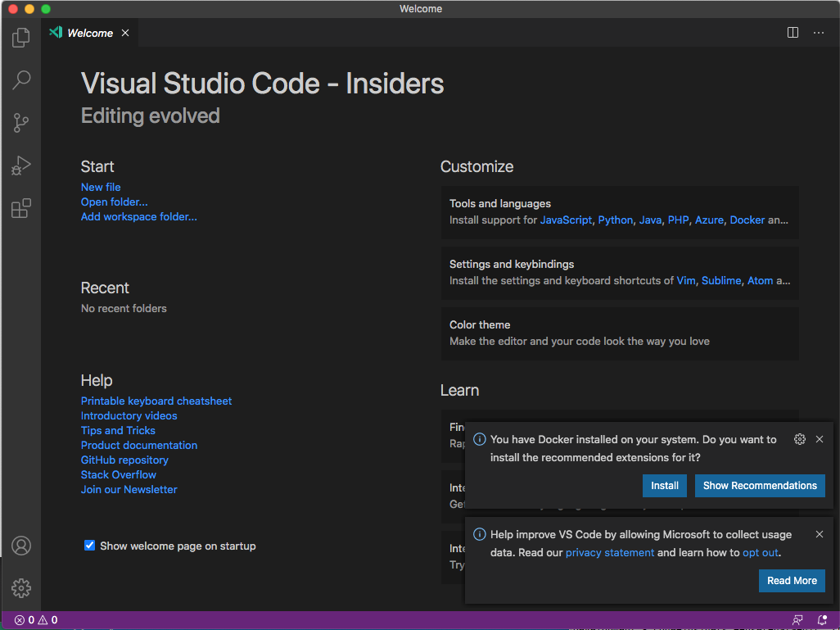Open Source Control view in activity bar

click(21, 123)
